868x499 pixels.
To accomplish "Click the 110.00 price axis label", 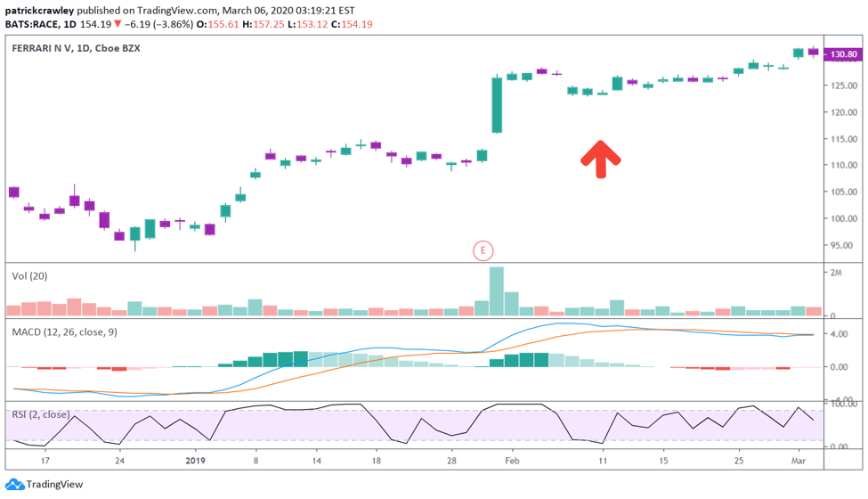I will tap(844, 165).
